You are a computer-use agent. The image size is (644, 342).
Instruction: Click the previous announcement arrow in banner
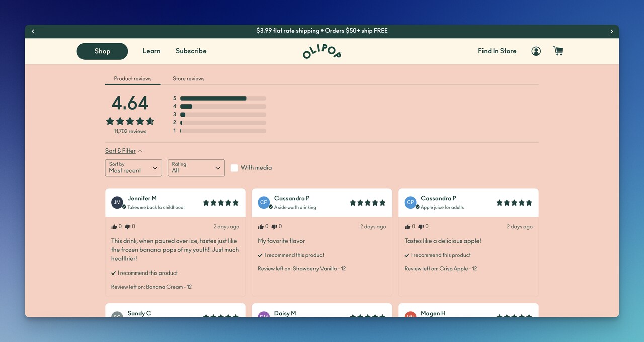pos(33,31)
